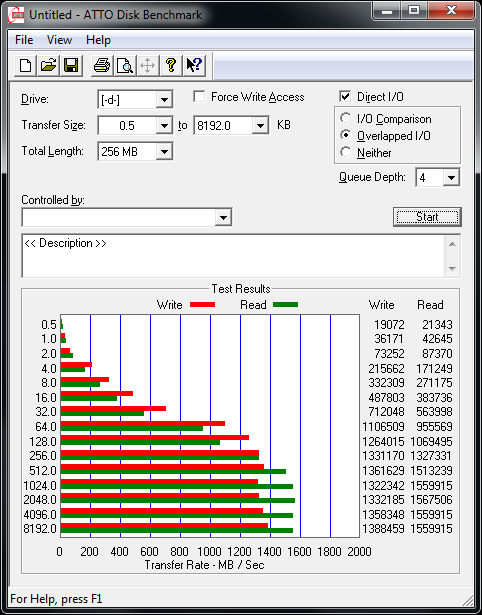Image resolution: width=482 pixels, height=615 pixels.
Task: Click the grayed move arrows toolbar icon
Action: click(x=147, y=65)
